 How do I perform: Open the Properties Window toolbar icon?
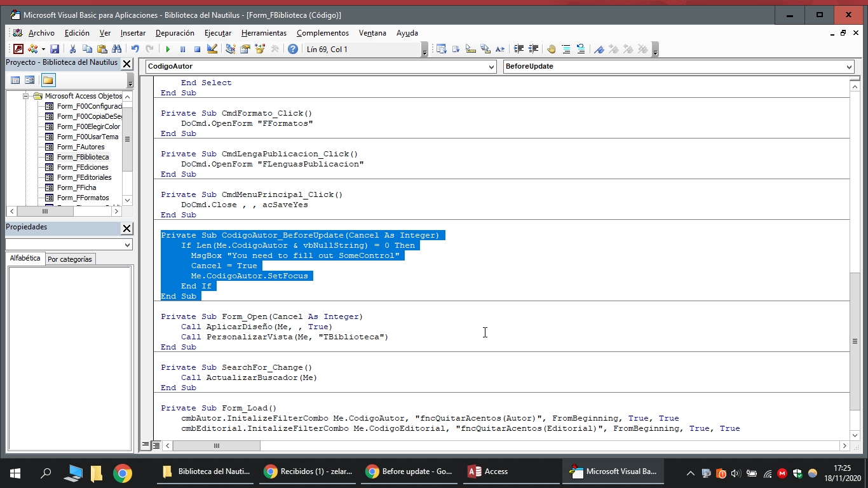(x=245, y=49)
